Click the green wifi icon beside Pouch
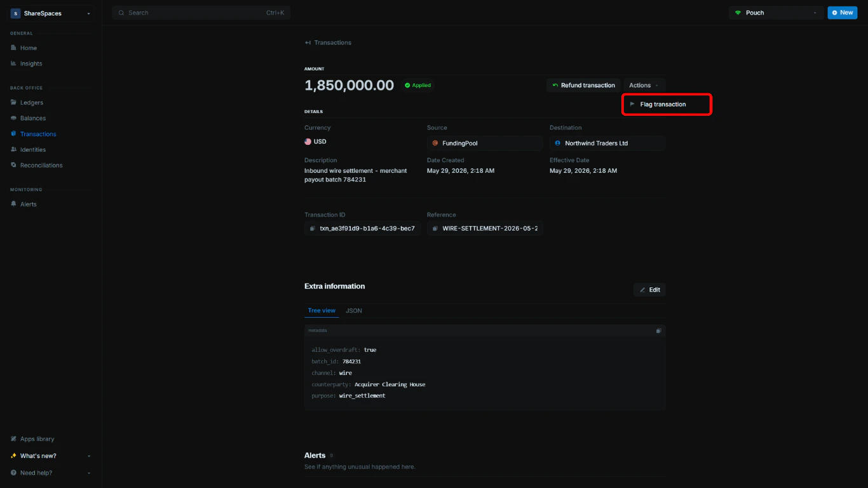 click(738, 13)
